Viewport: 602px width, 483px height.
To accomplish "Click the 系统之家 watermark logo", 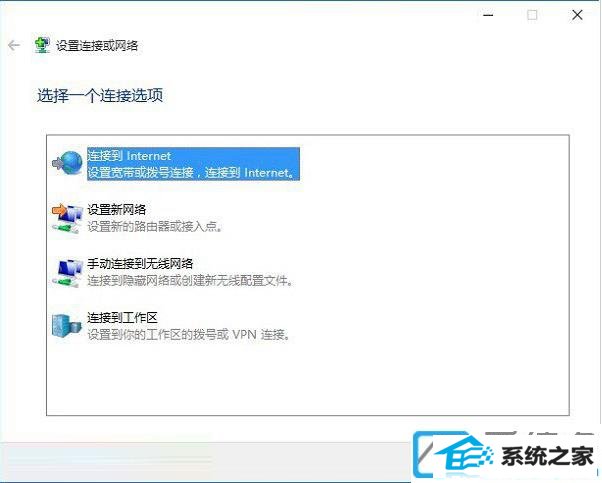I will tap(506, 456).
